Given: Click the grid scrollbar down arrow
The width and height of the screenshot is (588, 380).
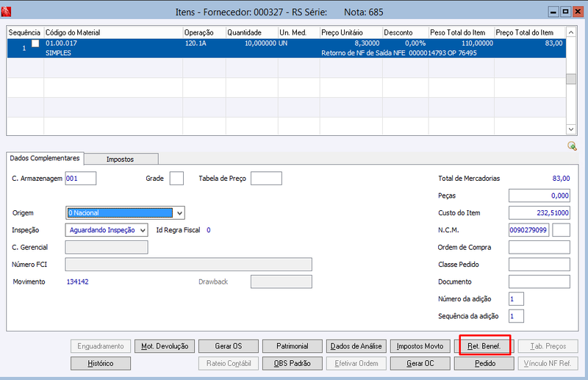Looking at the screenshot, I should [x=571, y=129].
